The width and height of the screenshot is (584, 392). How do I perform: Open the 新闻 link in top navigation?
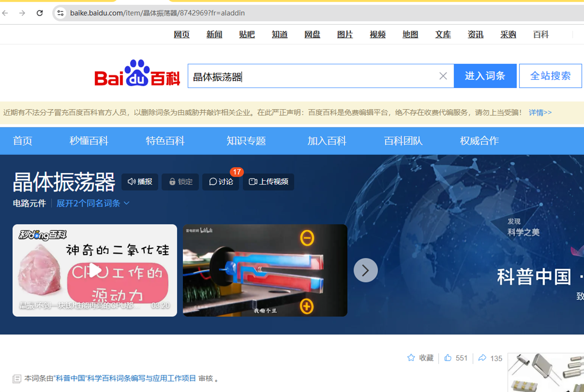(x=214, y=35)
